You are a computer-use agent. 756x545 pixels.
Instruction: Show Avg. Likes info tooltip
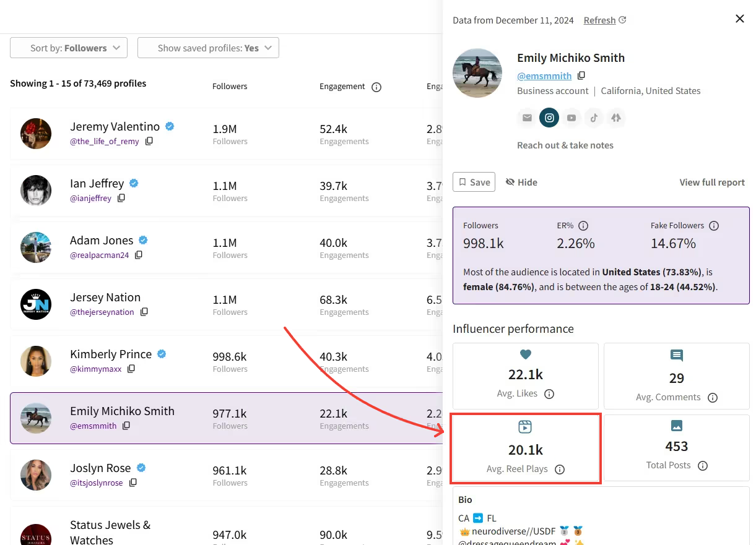coord(549,394)
